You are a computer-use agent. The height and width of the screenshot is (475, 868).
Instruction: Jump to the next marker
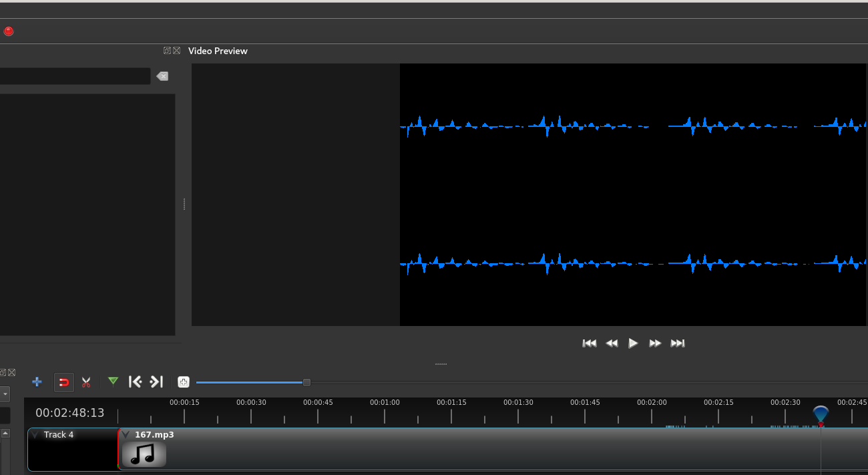pyautogui.click(x=156, y=381)
